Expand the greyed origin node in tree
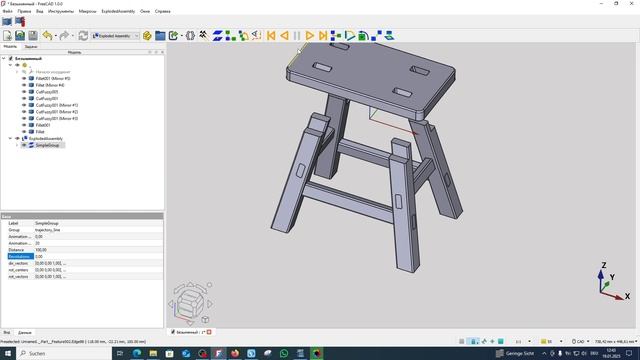Image resolution: width=640 pixels, height=360 pixels. [x=17, y=72]
